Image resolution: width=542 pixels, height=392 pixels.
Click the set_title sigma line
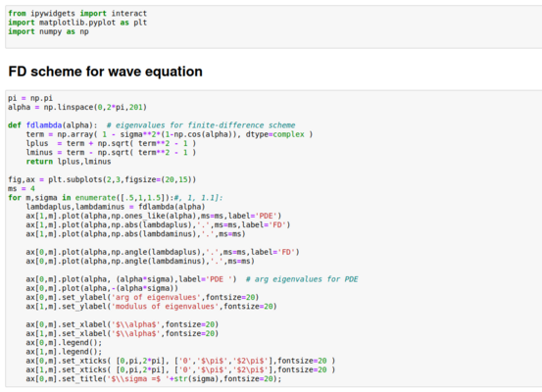coord(154,379)
